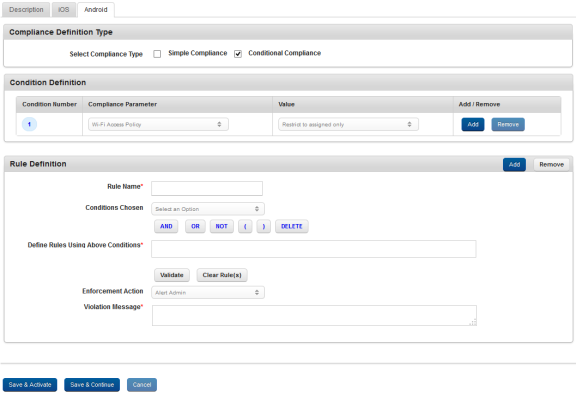Switch to the Description tab
This screenshot has height=397, width=576.
(x=26, y=10)
